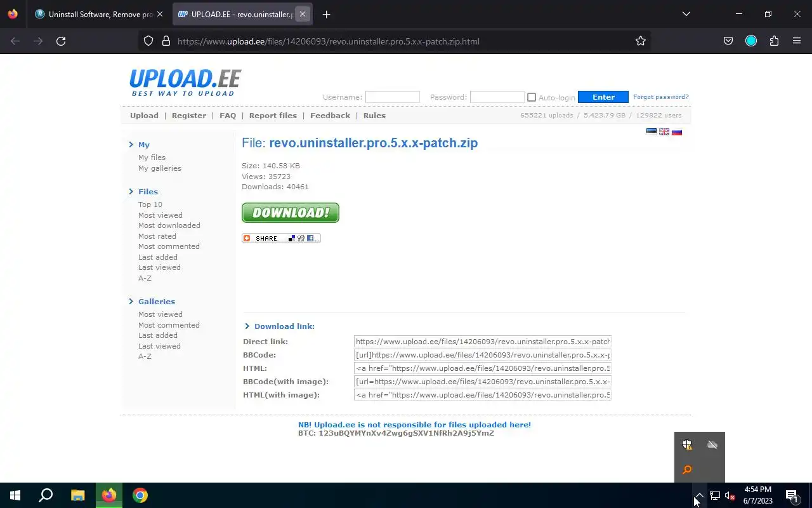The height and width of the screenshot is (508, 812).
Task: Open the FAQ menu item
Action: click(x=228, y=116)
